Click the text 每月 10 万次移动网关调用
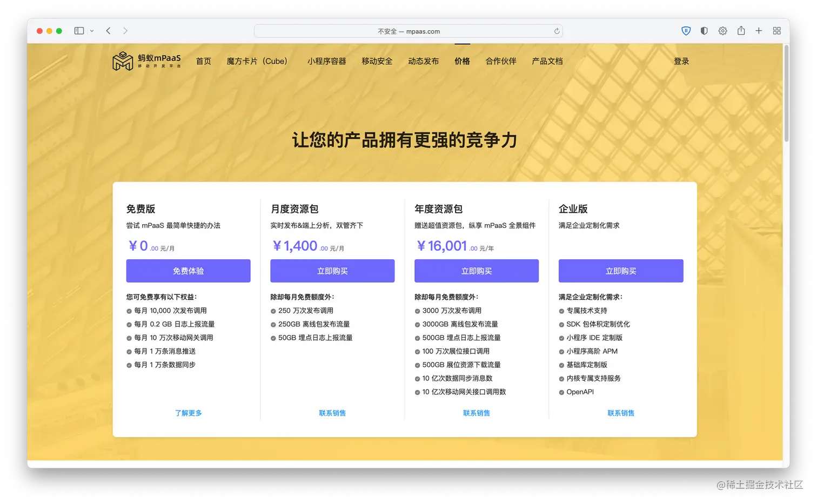Screen dimensions: 817x504 tap(173, 338)
